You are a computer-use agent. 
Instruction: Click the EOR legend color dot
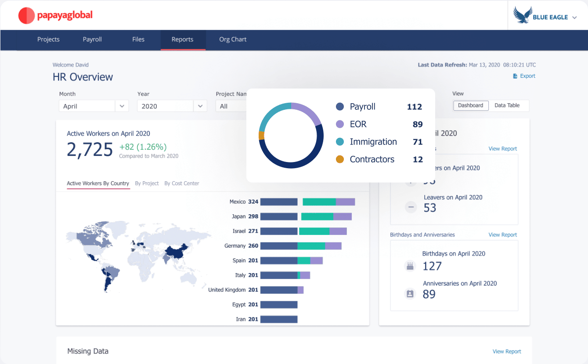tap(340, 124)
